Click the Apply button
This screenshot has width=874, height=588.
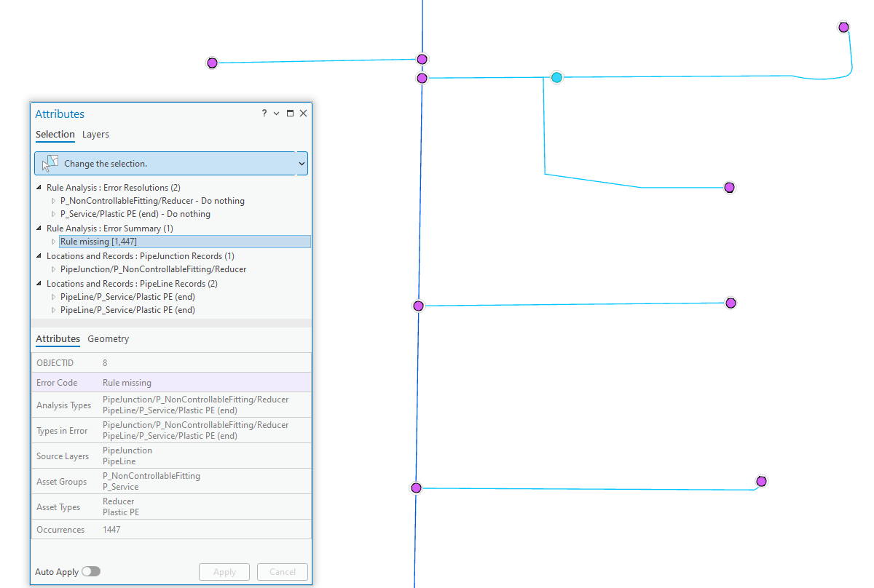224,571
